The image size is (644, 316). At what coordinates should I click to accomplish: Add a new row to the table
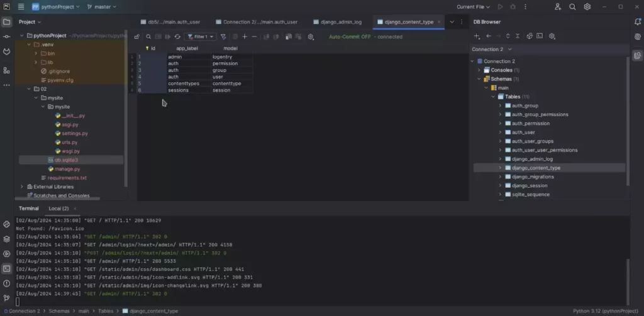(245, 36)
